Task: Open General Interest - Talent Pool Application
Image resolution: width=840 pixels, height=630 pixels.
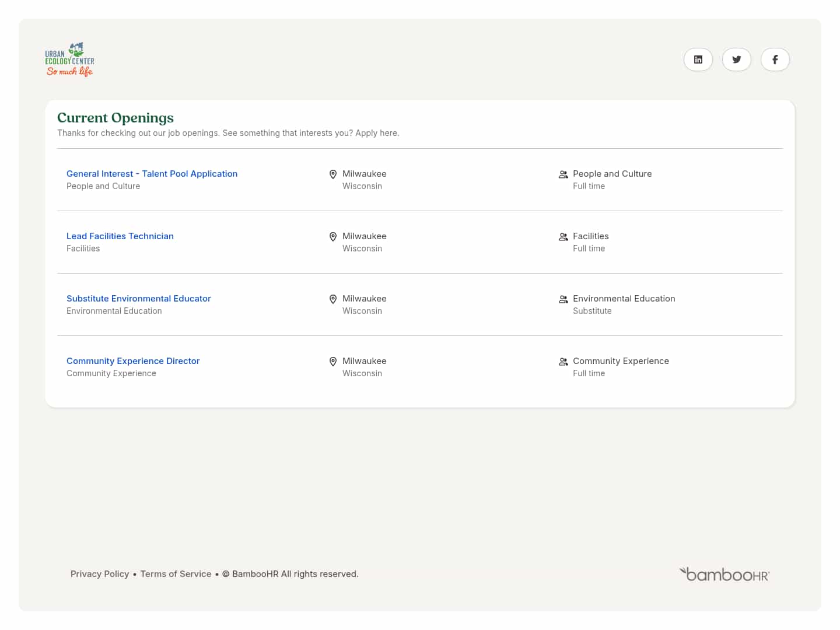Action: pyautogui.click(x=152, y=174)
